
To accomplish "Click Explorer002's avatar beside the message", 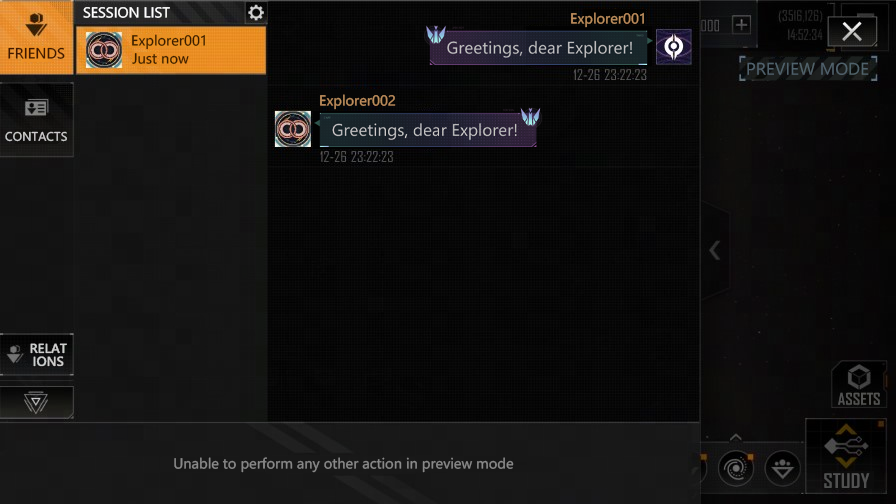I will pyautogui.click(x=293, y=129).
